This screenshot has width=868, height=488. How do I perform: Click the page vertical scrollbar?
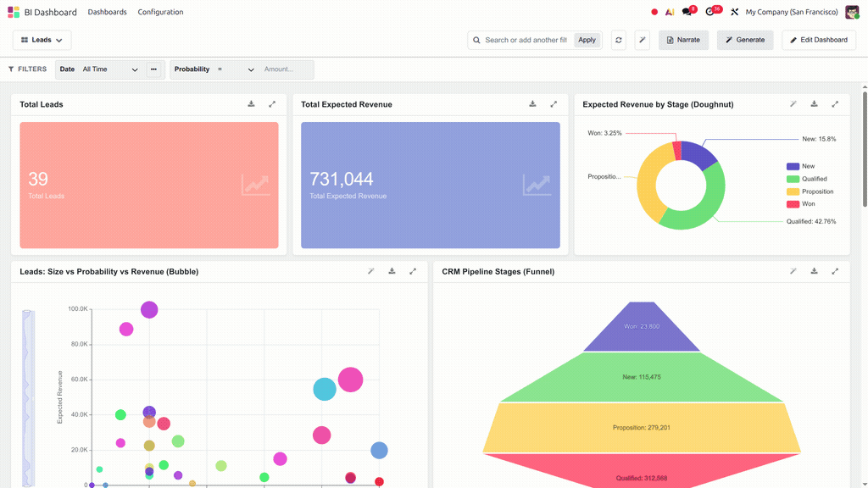click(865, 149)
